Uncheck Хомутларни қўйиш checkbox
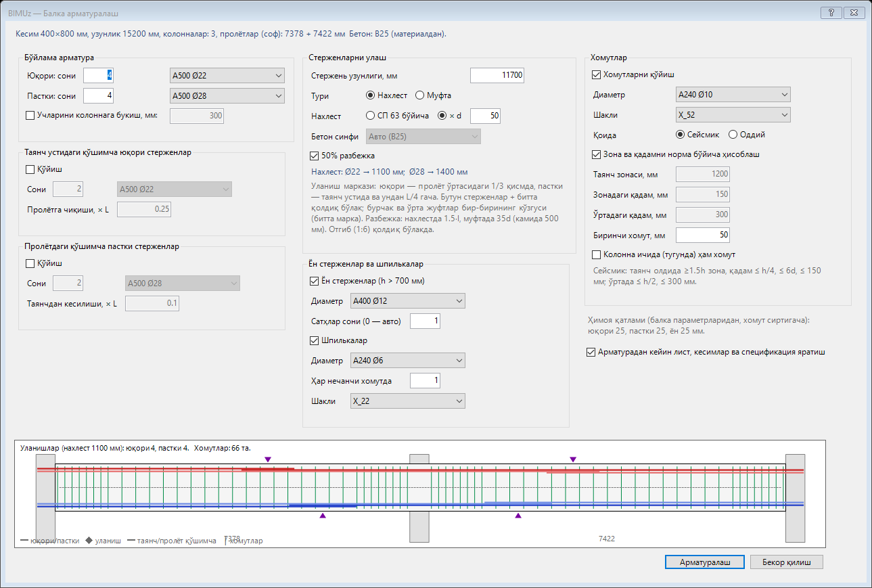This screenshot has height=588, width=872. click(x=596, y=75)
